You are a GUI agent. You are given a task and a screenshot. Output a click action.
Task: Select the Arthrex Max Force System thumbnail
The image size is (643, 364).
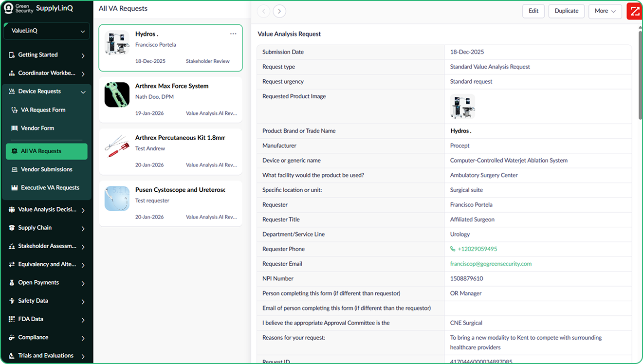117,95
